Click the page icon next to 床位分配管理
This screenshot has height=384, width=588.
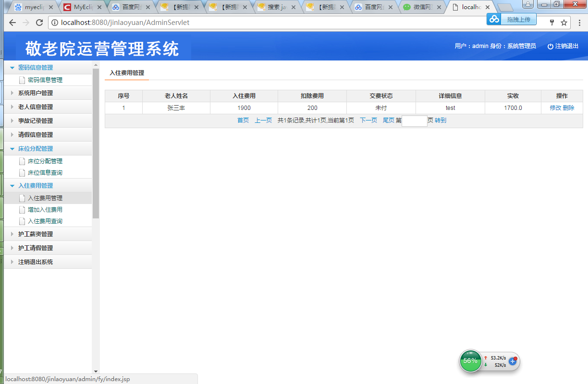[22, 161]
